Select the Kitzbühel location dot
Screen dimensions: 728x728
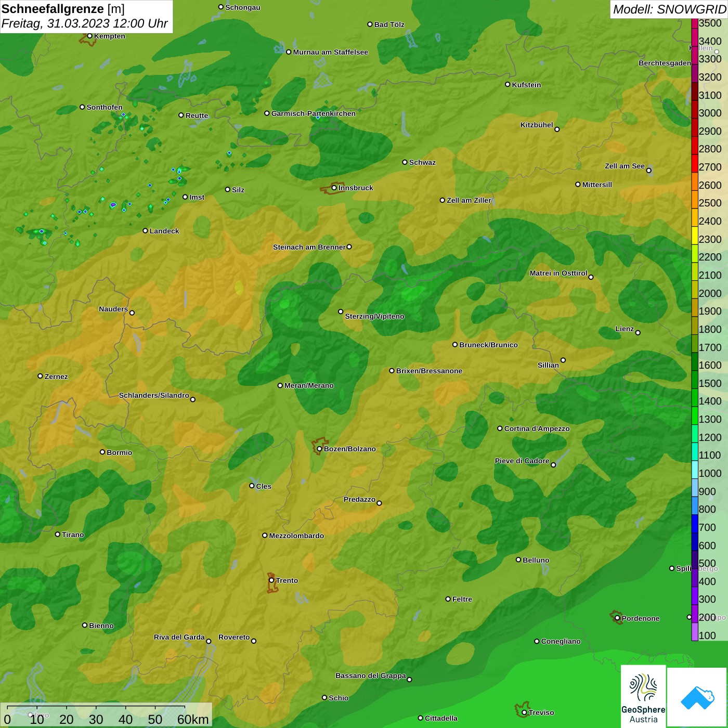[x=557, y=129]
